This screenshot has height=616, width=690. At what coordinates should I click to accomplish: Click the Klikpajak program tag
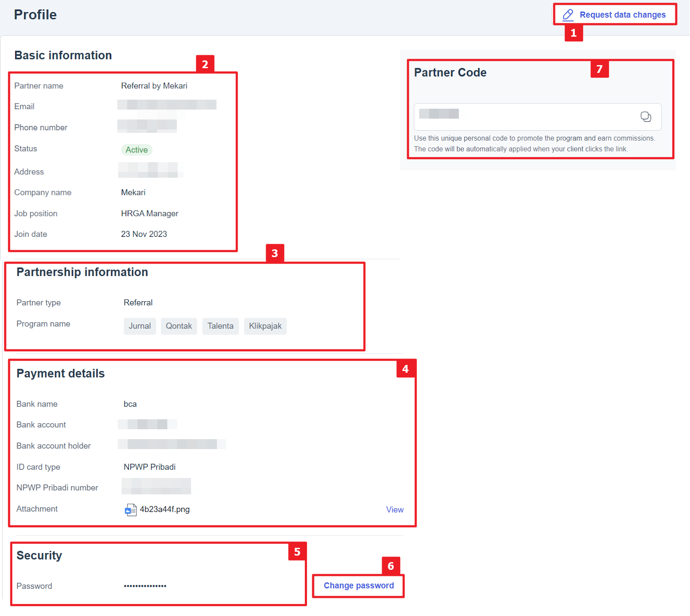pyautogui.click(x=265, y=326)
